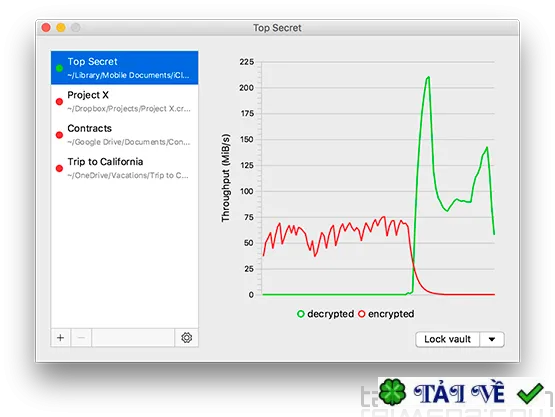
Task: Toggle encrypted series in chart legend
Action: coord(386,314)
